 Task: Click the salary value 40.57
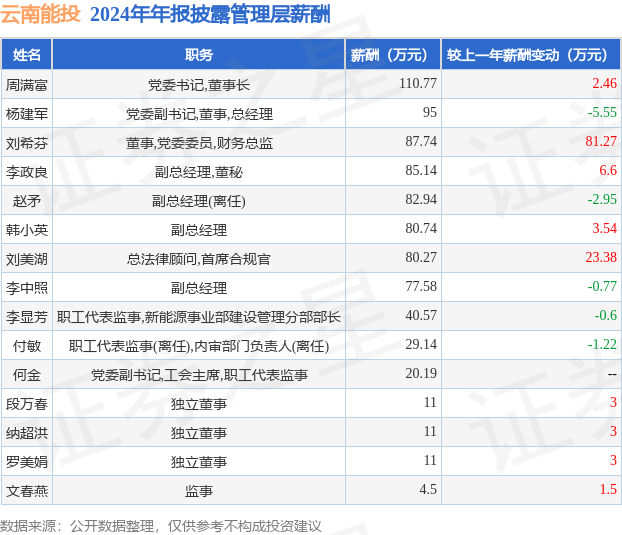(421, 315)
